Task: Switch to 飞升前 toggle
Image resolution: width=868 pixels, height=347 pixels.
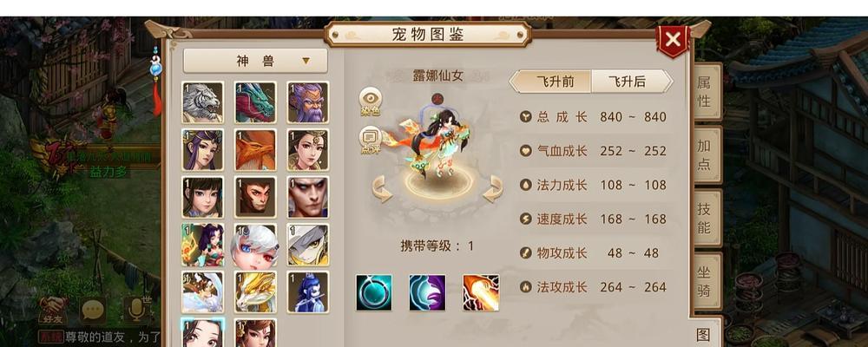Action: (x=551, y=82)
